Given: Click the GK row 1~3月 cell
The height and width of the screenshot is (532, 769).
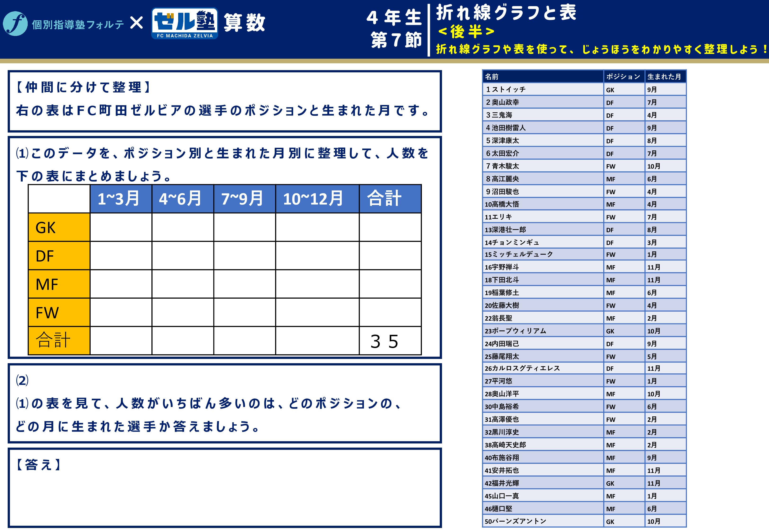Looking at the screenshot, I should [121, 227].
